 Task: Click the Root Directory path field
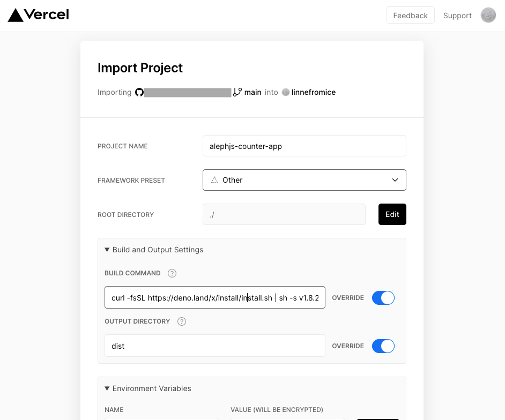(x=284, y=214)
